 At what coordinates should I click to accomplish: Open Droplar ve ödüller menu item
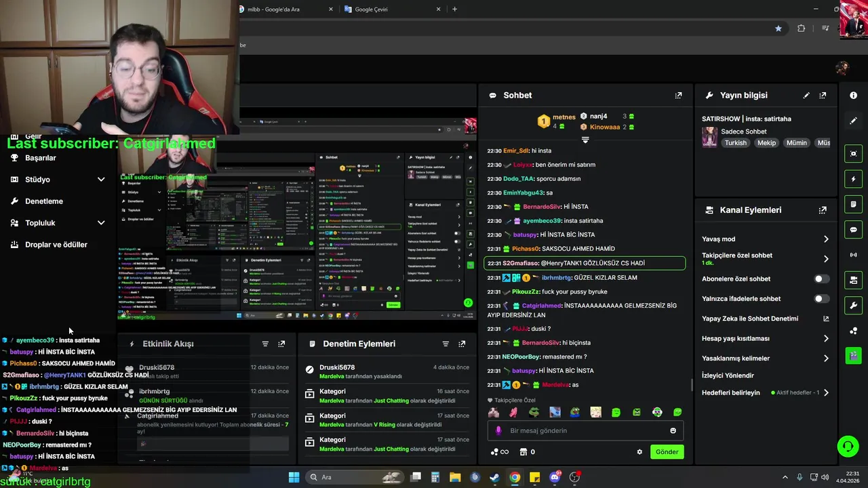tap(56, 245)
